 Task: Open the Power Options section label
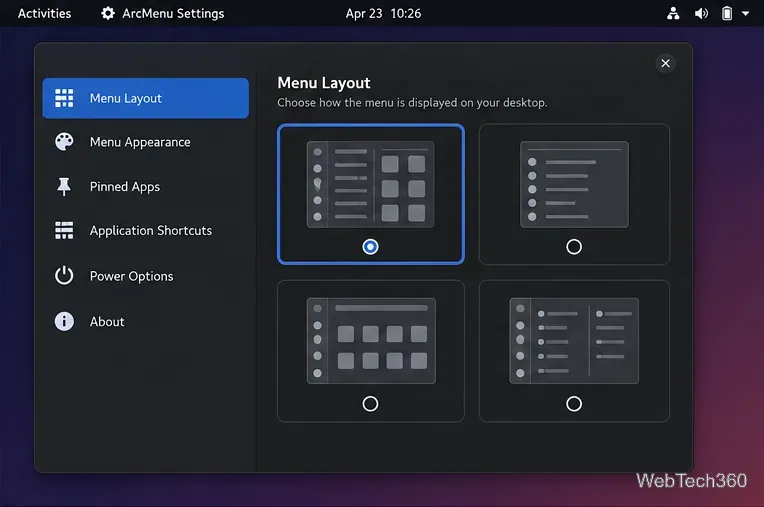pos(132,277)
